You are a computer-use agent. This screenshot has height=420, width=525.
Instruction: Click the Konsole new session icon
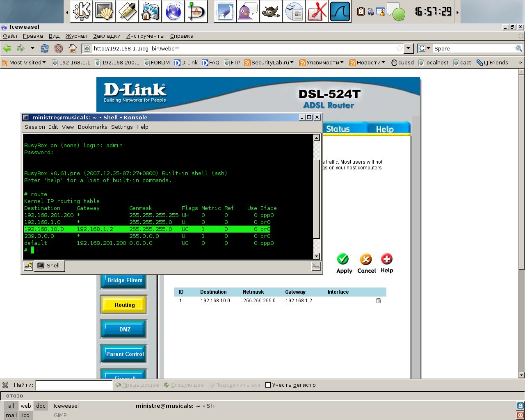(28, 266)
